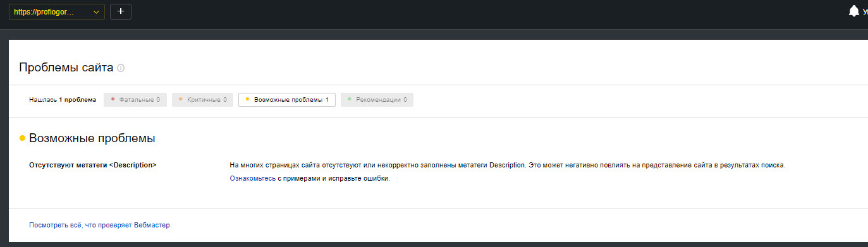The width and height of the screenshot is (868, 247).
Task: Select the Возможные проблемы 1 filter
Action: tap(286, 100)
